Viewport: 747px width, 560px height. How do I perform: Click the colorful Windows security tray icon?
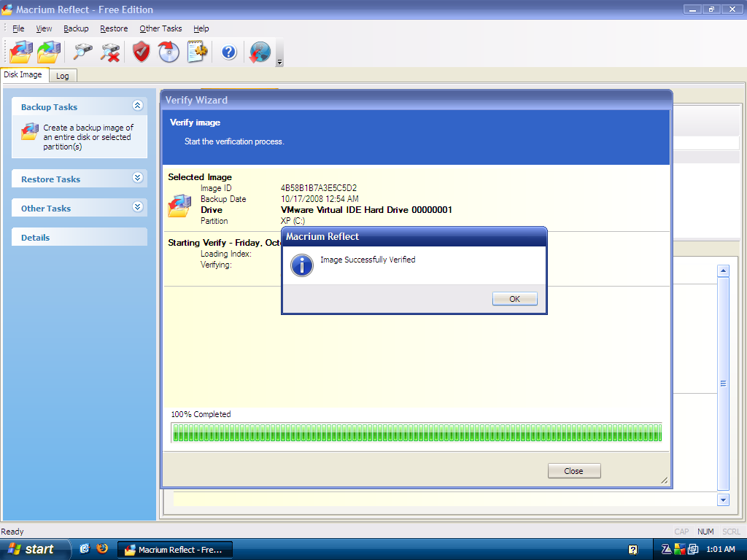[679, 549]
